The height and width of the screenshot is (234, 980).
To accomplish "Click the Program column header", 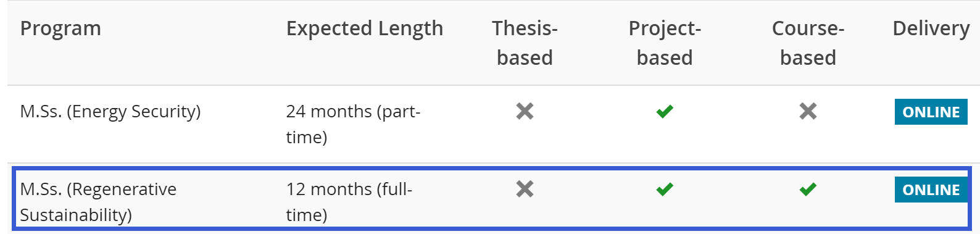I will (x=60, y=28).
